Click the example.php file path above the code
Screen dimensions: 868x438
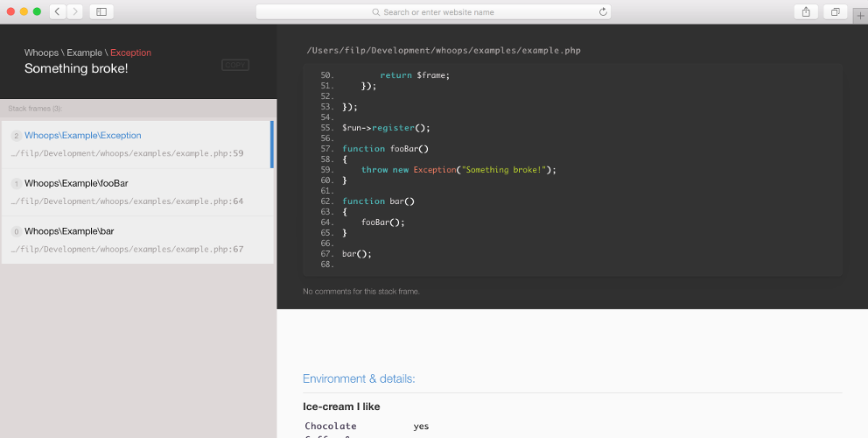pos(443,51)
